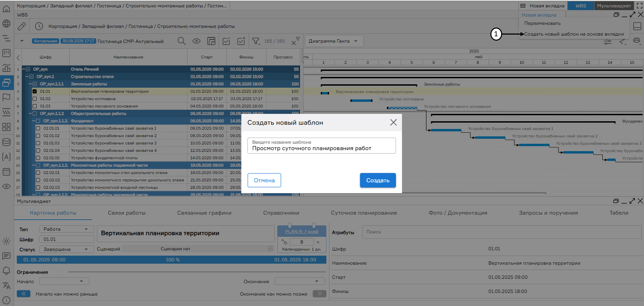Open the filter funnel showing 165 / 165
The width and height of the screenshot is (644, 306).
point(256,41)
